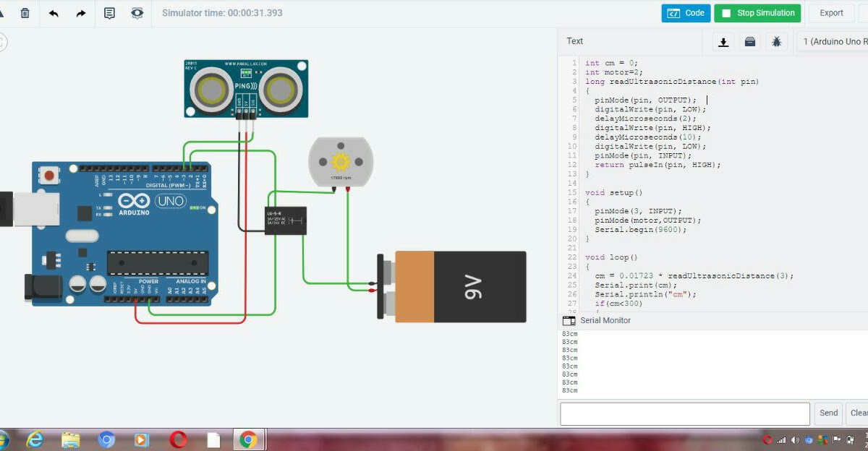The width and height of the screenshot is (868, 451).
Task: Open the debugger with the bug icon
Action: [x=776, y=41]
